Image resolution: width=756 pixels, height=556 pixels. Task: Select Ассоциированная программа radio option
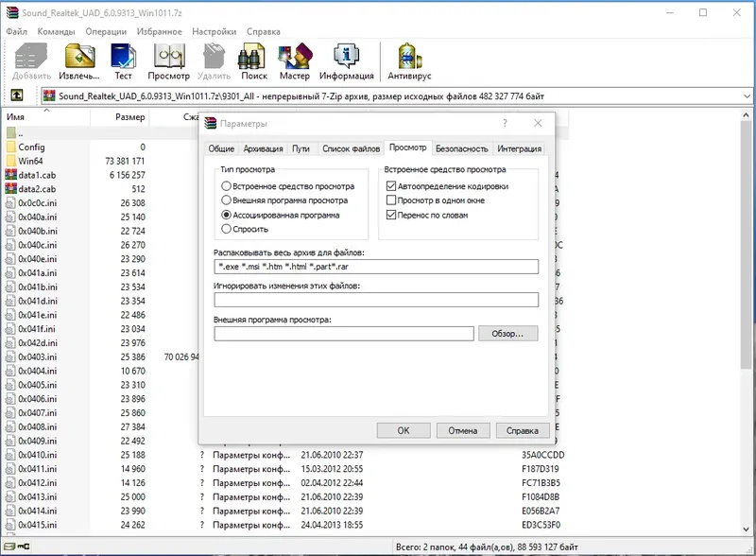[226, 215]
